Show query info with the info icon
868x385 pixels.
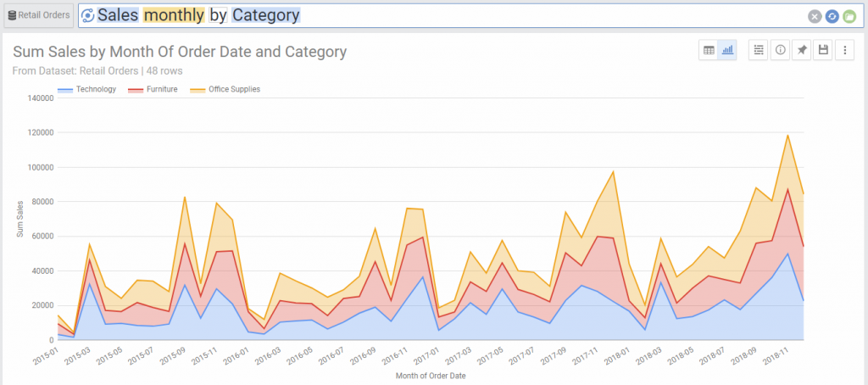click(x=780, y=51)
